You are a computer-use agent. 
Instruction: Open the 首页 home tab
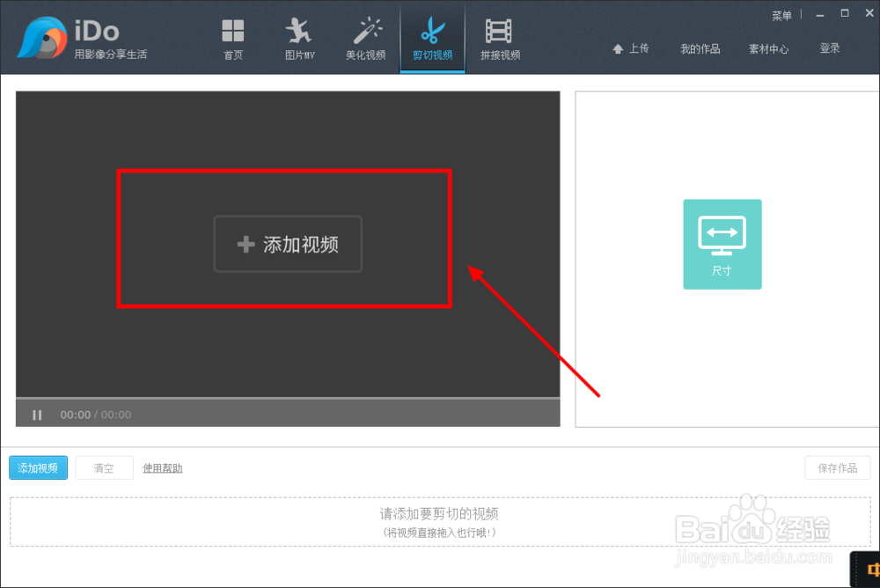pyautogui.click(x=233, y=40)
